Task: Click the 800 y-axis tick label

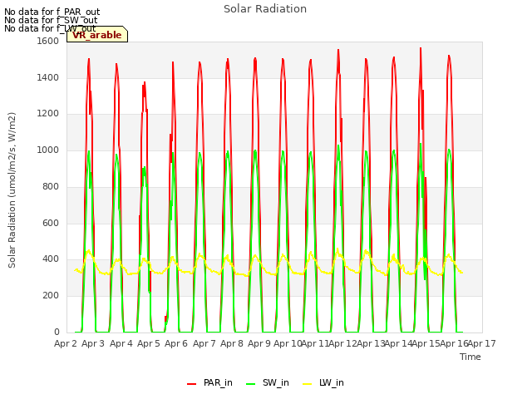Action: (51, 186)
